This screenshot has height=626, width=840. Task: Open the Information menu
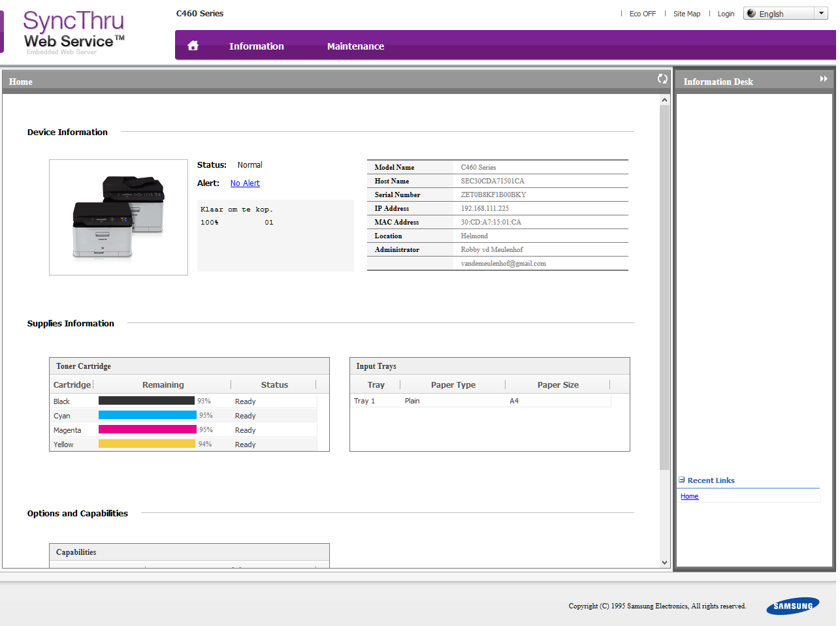click(257, 46)
